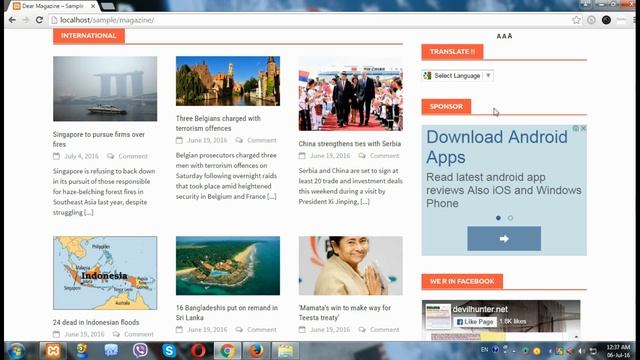Open 'China strengthens ties with Serbia' headline
The image size is (640, 360).
coord(349,144)
